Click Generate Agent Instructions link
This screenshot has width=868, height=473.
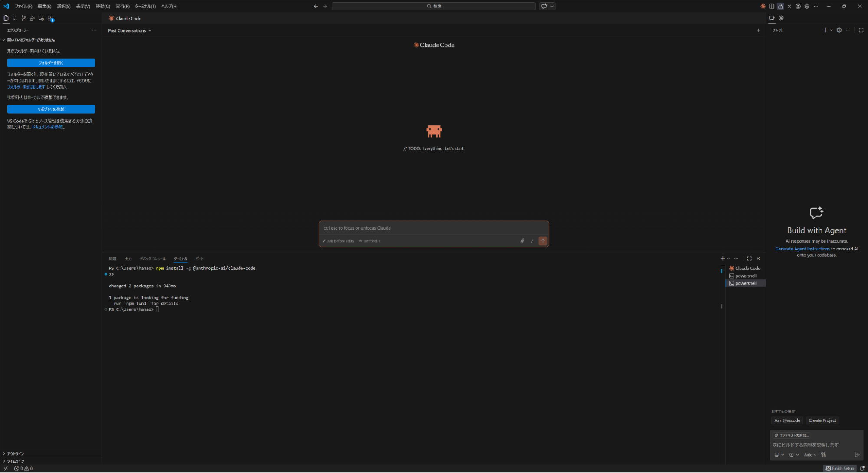[802, 249]
